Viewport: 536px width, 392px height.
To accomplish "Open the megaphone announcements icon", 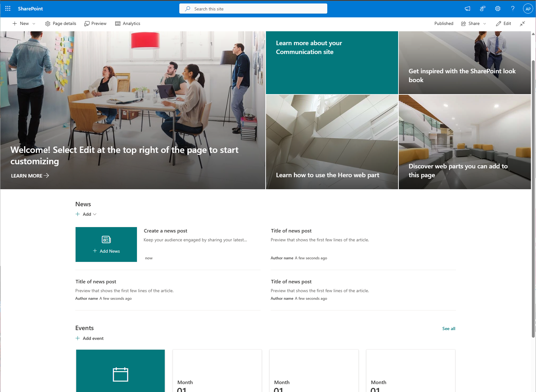I will [467, 9].
